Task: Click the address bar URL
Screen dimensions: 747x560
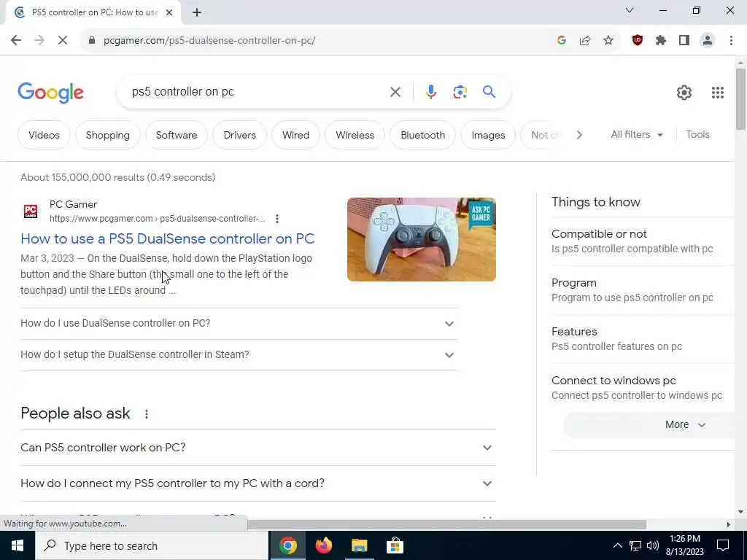Action: click(209, 41)
